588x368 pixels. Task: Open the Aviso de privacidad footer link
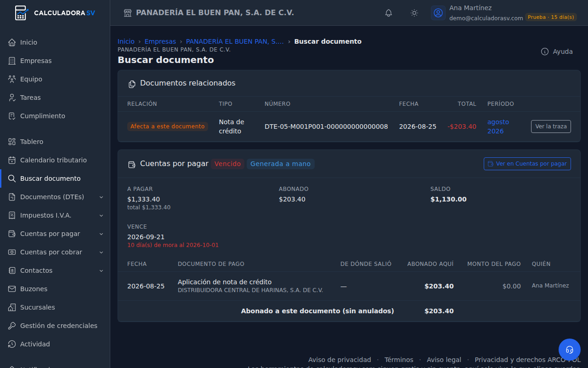click(339, 360)
